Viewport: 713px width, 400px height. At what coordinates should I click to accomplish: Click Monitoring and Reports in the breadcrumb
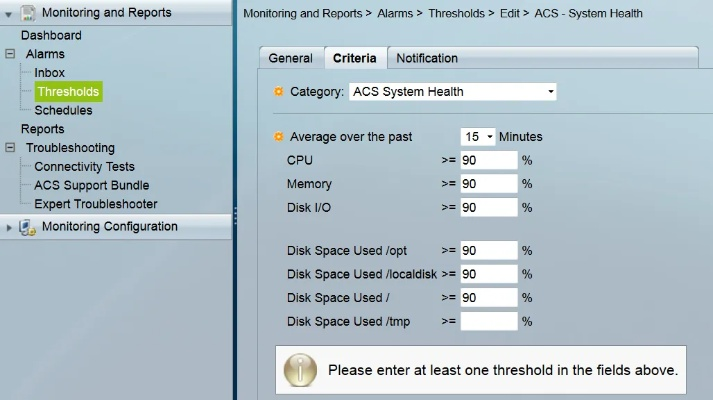tap(303, 14)
